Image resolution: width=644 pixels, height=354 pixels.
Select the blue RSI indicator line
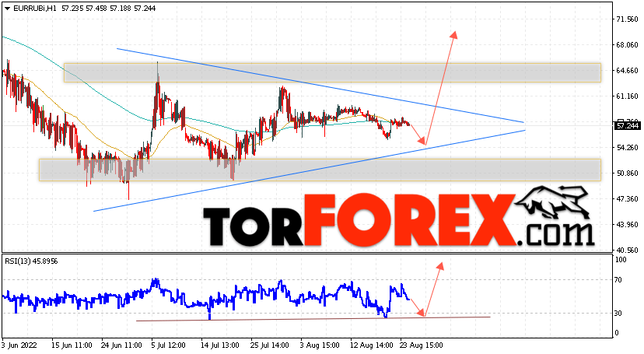click(x=205, y=299)
